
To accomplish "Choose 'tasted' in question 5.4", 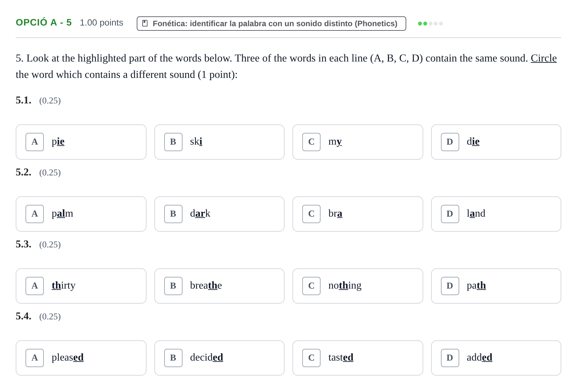I will (x=358, y=358).
